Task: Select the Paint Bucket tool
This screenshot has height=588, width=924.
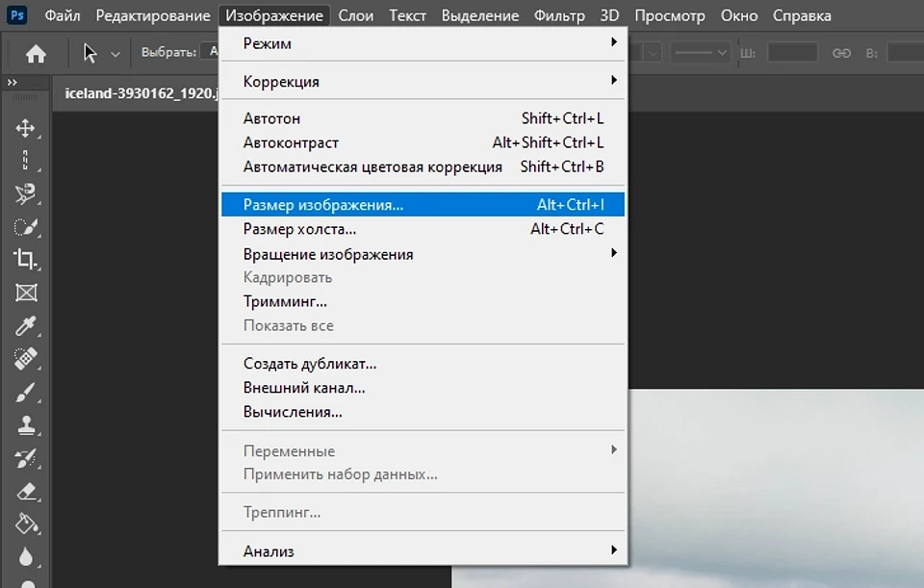Action: [x=26, y=524]
